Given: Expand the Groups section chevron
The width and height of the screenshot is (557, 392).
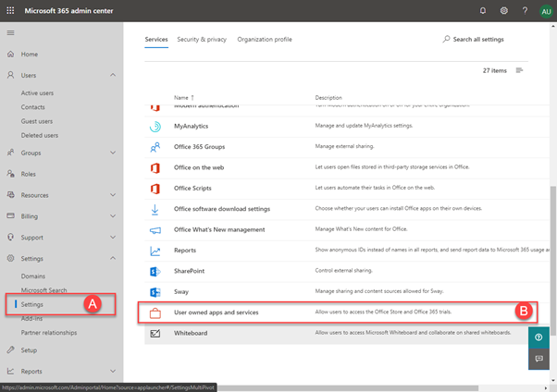Looking at the screenshot, I should click(113, 153).
